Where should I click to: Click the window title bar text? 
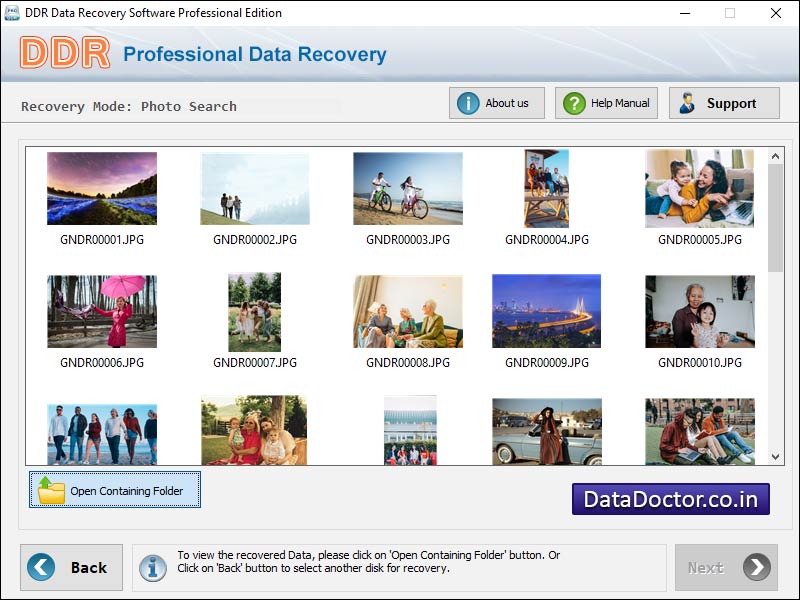click(150, 14)
